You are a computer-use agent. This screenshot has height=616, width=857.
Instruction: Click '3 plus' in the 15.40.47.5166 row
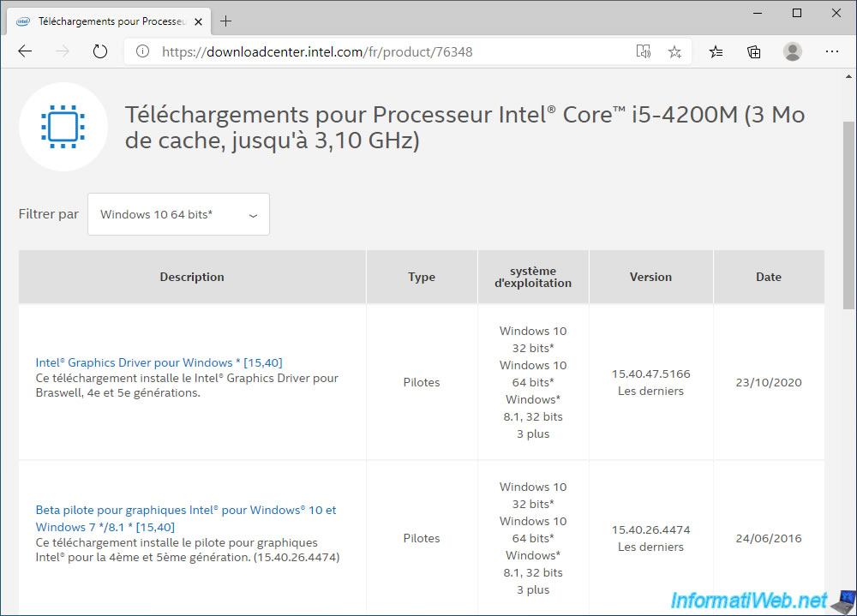pyautogui.click(x=533, y=434)
